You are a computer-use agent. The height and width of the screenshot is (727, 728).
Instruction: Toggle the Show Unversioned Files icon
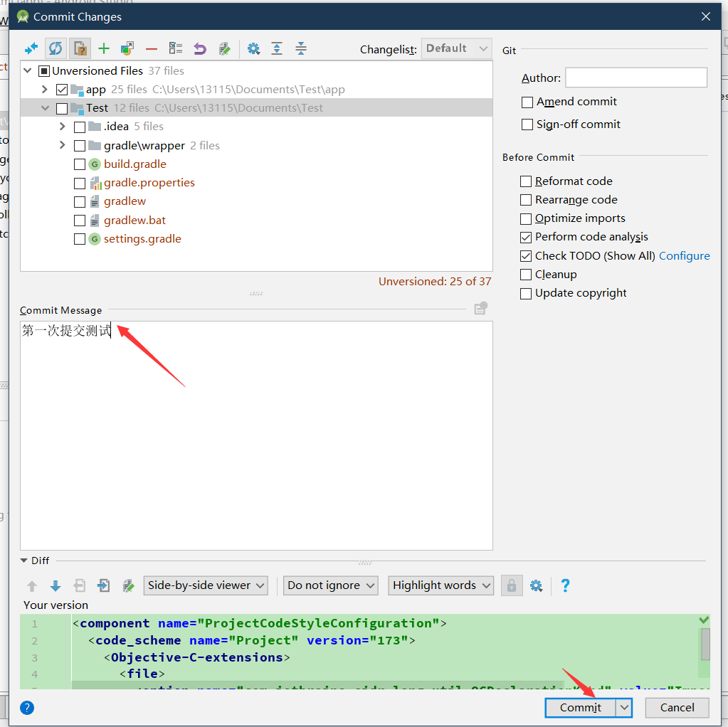[80, 48]
